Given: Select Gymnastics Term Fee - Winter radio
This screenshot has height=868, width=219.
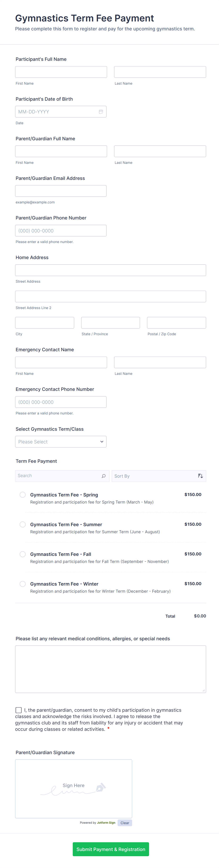Looking at the screenshot, I should pyautogui.click(x=23, y=584).
